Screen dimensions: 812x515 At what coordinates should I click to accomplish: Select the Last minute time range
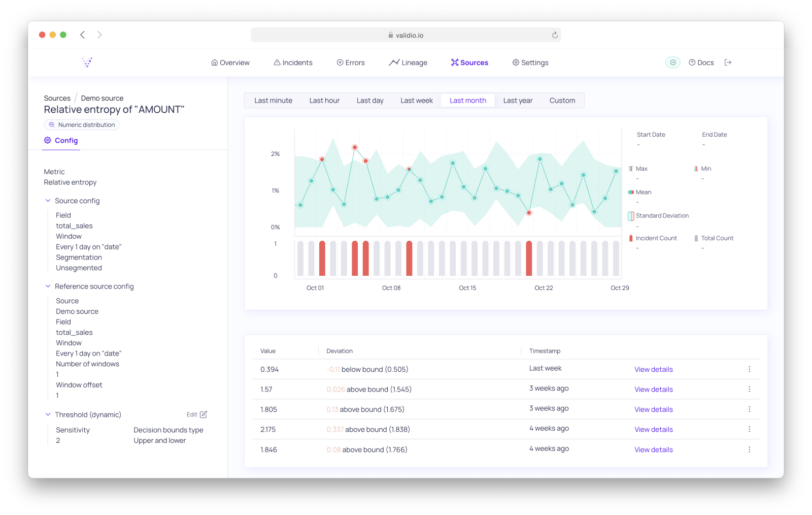[273, 101]
